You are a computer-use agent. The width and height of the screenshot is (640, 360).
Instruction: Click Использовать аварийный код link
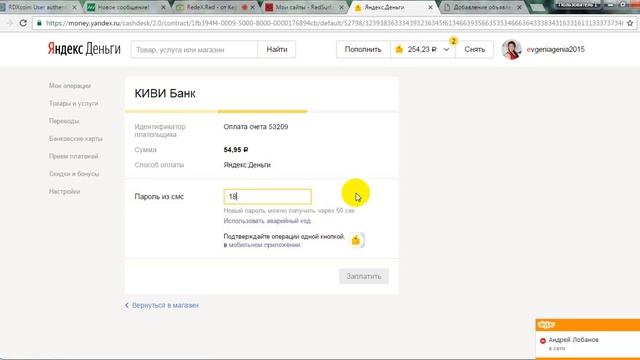click(x=267, y=221)
